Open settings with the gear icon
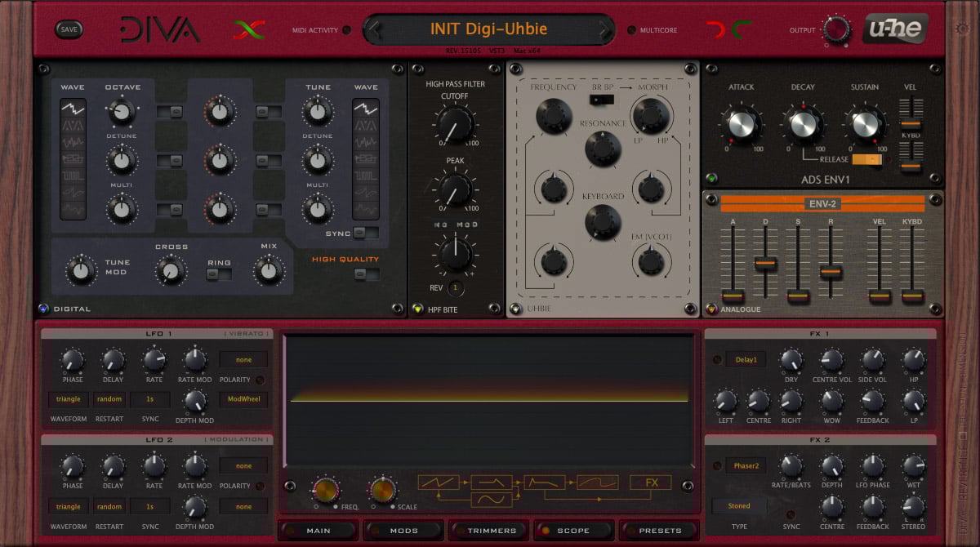The width and height of the screenshot is (980, 547). (962, 29)
